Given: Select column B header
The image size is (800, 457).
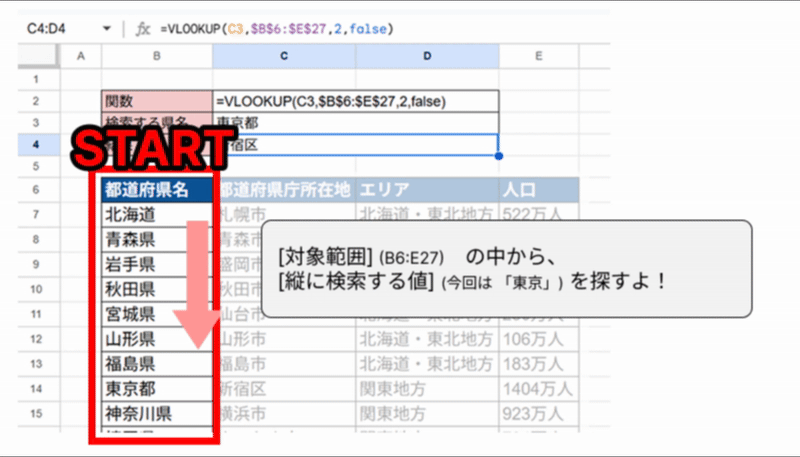Looking at the screenshot, I should tap(157, 57).
